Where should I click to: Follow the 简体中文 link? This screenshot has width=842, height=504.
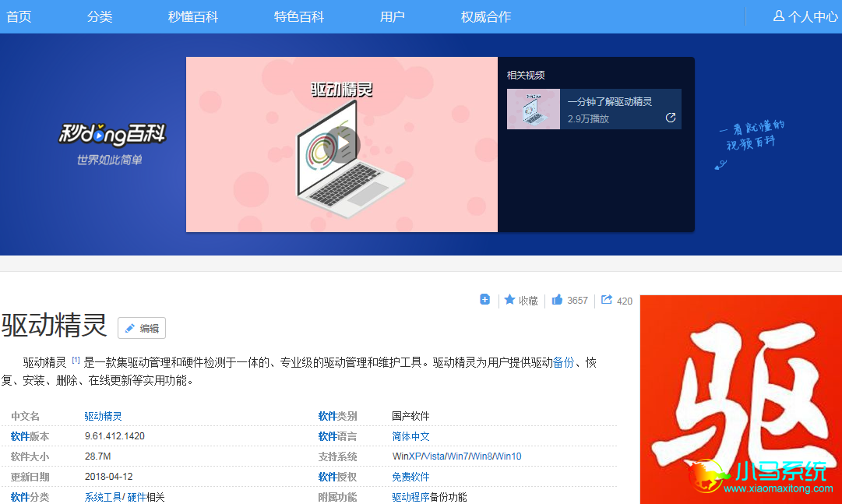410,436
